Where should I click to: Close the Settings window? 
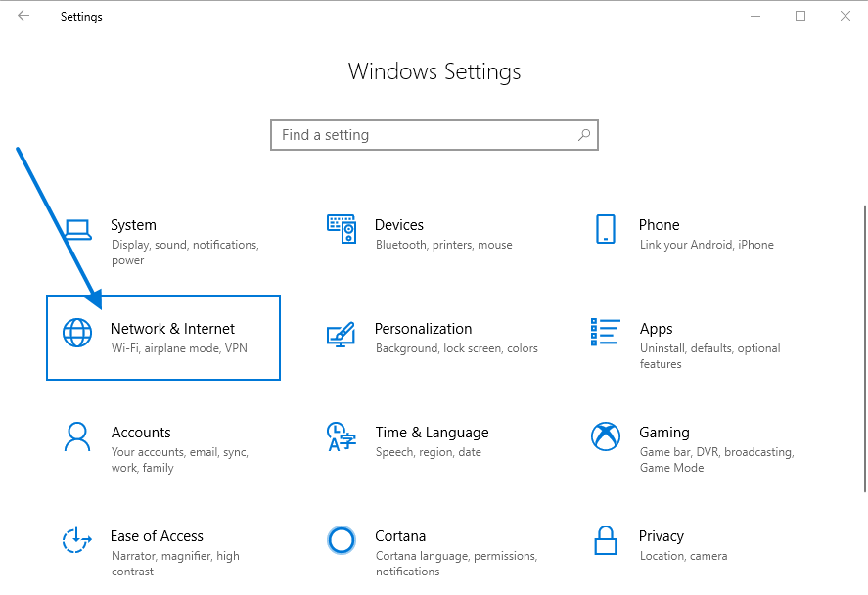pyautogui.click(x=845, y=16)
